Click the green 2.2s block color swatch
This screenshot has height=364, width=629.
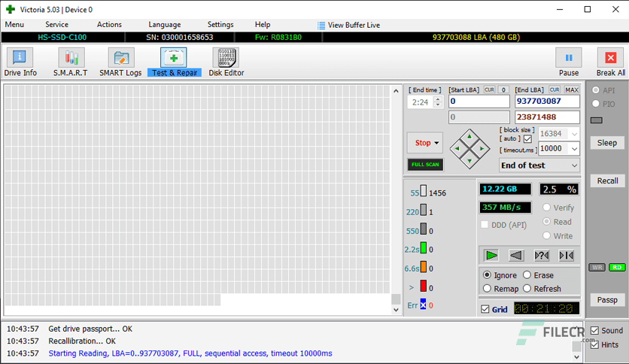tap(423, 248)
